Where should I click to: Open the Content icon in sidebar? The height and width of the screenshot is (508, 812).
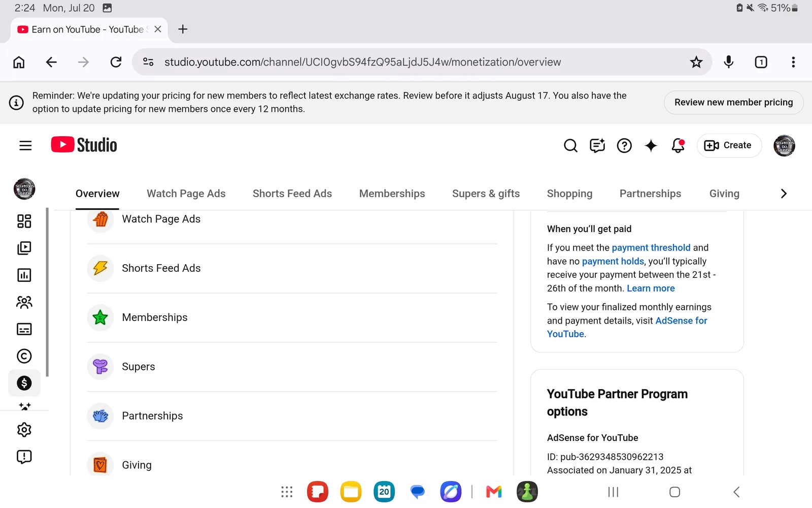click(x=24, y=248)
